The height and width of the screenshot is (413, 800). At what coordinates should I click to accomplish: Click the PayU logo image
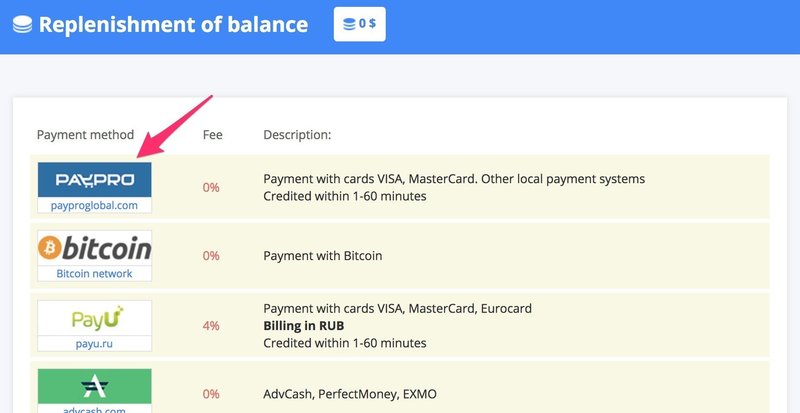pos(94,318)
